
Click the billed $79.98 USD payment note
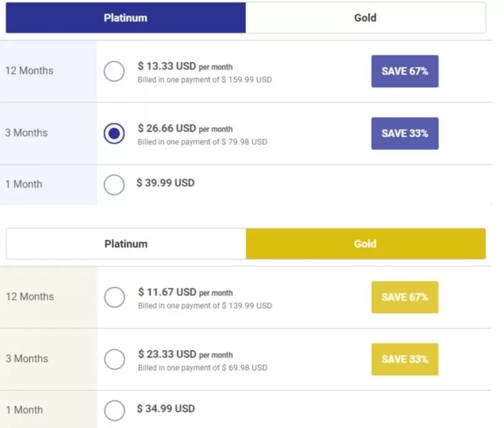coord(202,142)
